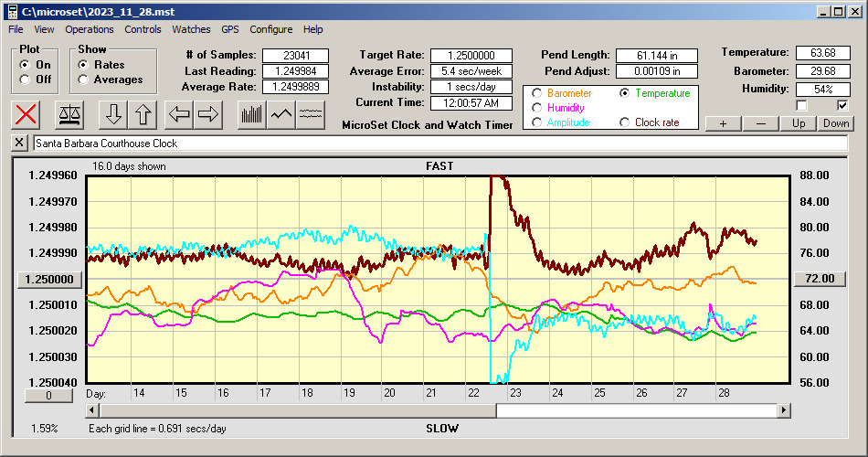Click the horizontal scrollbar right arrow
The width and height of the screenshot is (868, 457).
tap(784, 410)
